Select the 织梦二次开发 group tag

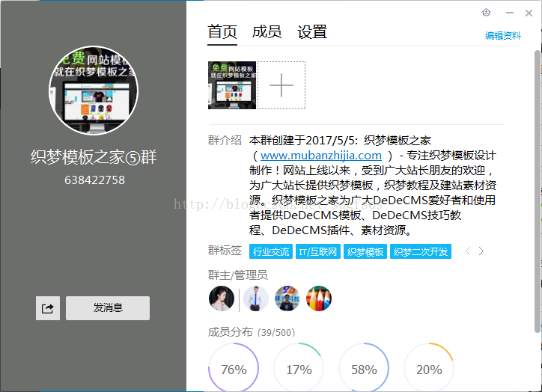pyautogui.click(x=421, y=251)
